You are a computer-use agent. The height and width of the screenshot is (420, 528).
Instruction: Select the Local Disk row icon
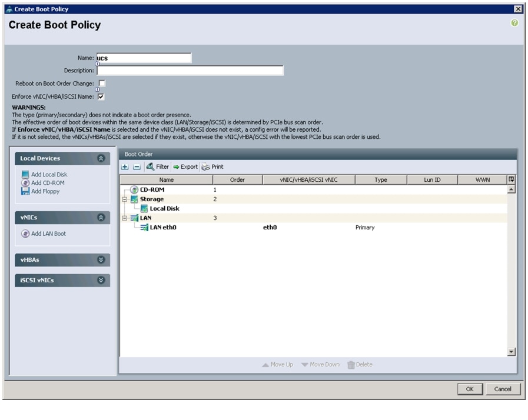pos(144,209)
